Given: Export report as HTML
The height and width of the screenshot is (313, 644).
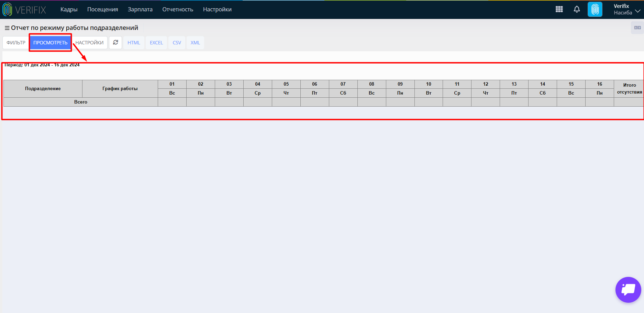Looking at the screenshot, I should click(x=134, y=43).
